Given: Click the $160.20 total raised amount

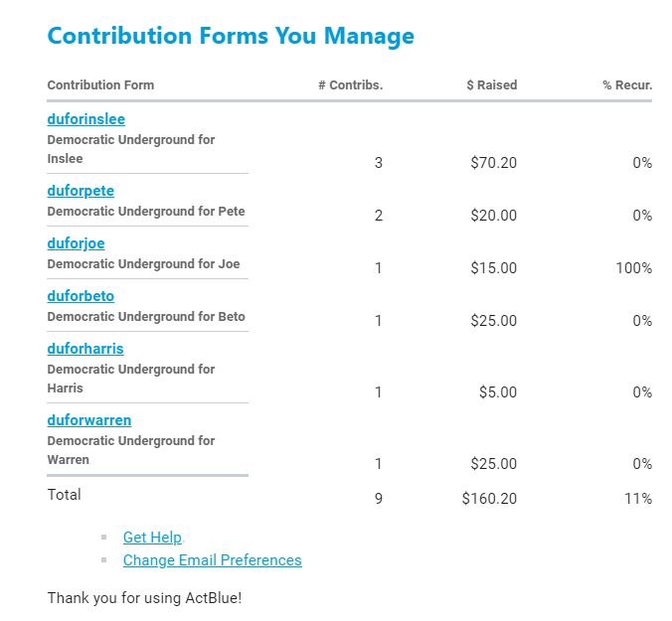Looking at the screenshot, I should click(489, 499).
